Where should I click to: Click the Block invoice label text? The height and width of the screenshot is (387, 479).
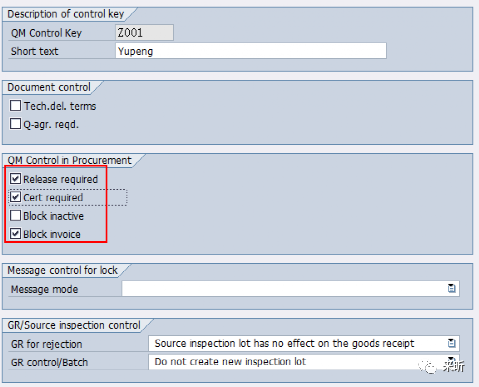point(52,234)
